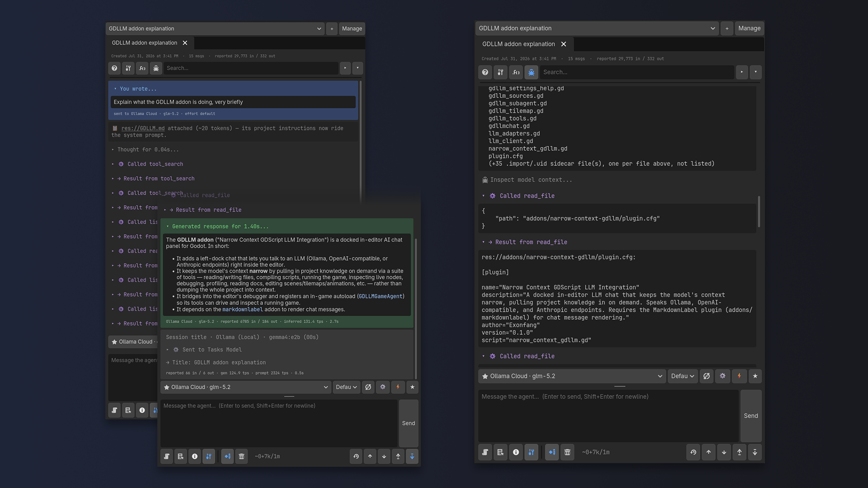868x488 pixels.
Task: Click the Manage button in the right panel
Action: pos(749,28)
